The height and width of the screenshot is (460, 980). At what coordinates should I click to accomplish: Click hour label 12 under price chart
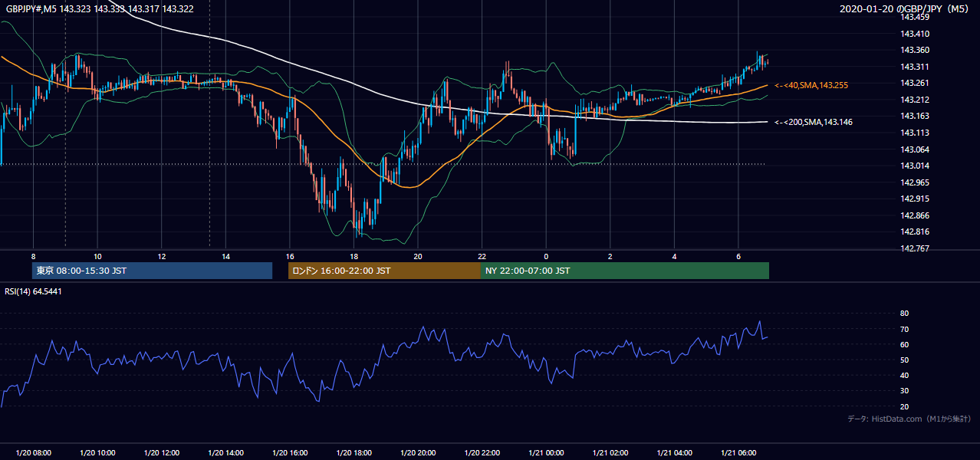tap(162, 256)
